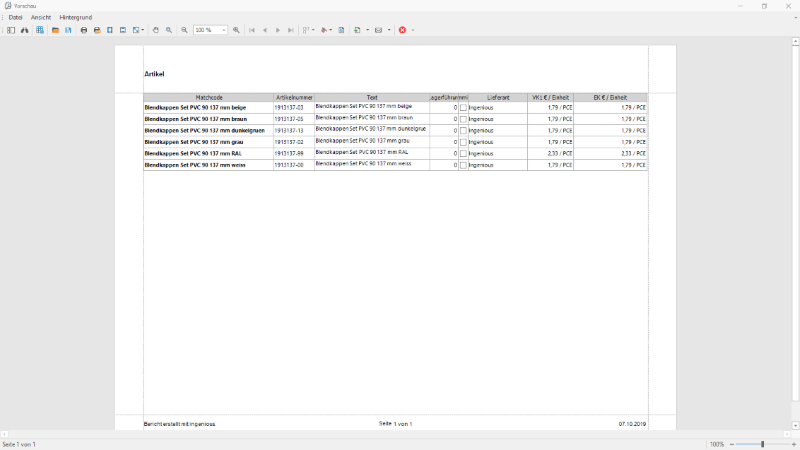Open page setup icon
Image resolution: width=800 pixels, height=450 pixels.
110,30
